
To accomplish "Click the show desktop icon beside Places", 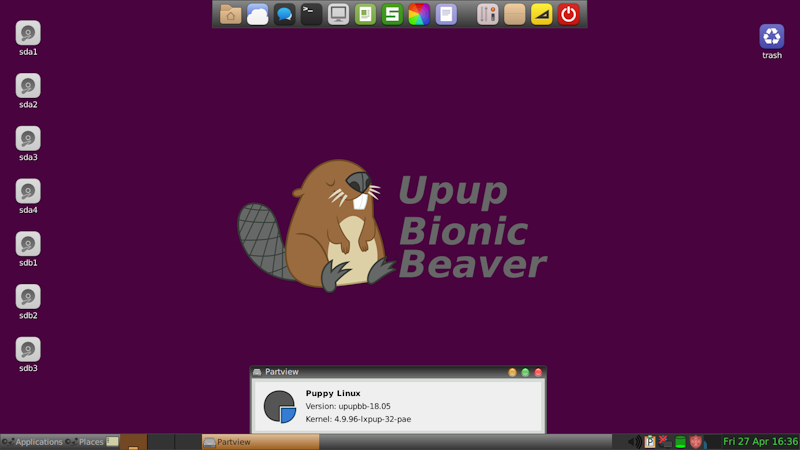I will 112,442.
